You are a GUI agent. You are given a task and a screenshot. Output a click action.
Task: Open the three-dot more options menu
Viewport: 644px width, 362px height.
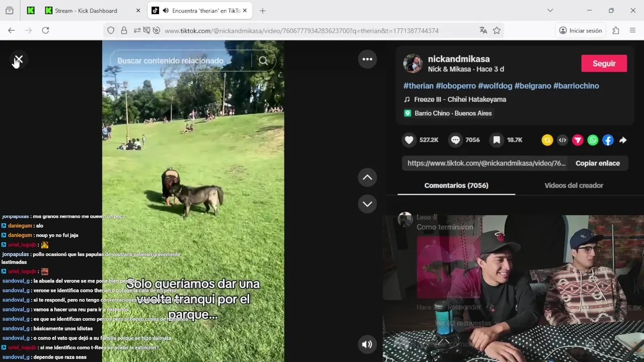[367, 59]
